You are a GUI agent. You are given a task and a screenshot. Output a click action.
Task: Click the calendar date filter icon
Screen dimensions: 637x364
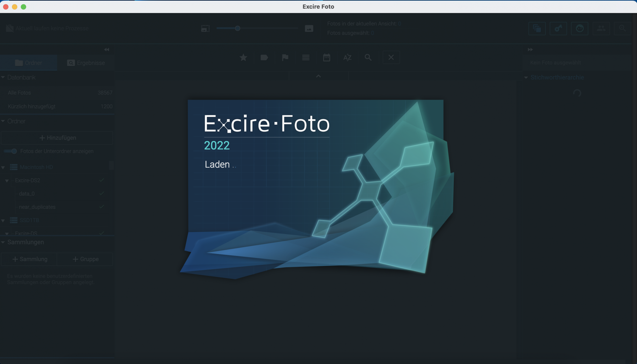(326, 58)
